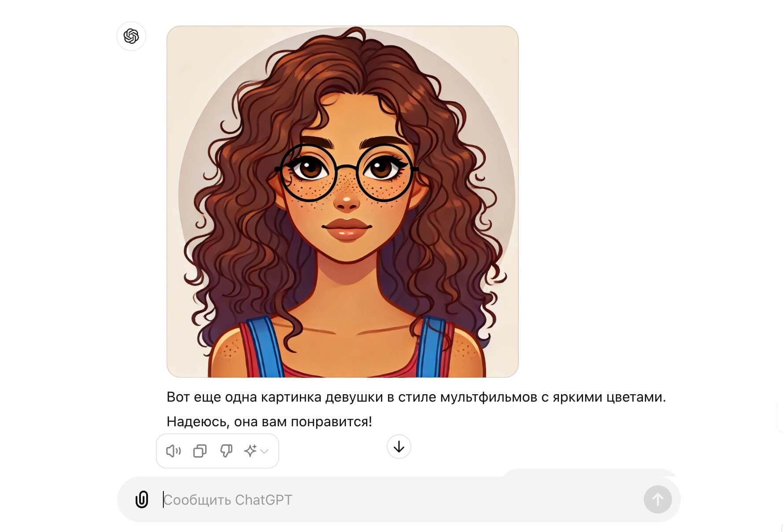Expand the chevron next to the sparkle icon
Image resolution: width=783 pixels, height=532 pixels.
tap(264, 451)
